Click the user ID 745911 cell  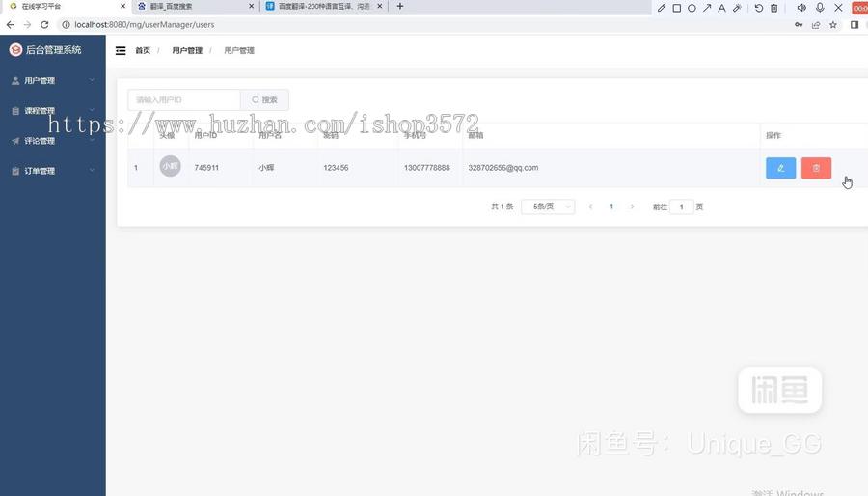coord(206,168)
